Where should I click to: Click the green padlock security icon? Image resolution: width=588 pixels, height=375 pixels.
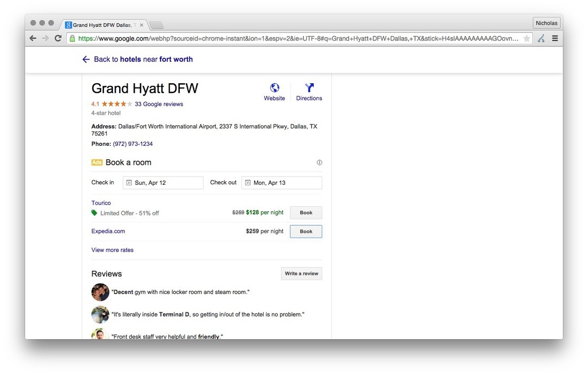coord(72,38)
